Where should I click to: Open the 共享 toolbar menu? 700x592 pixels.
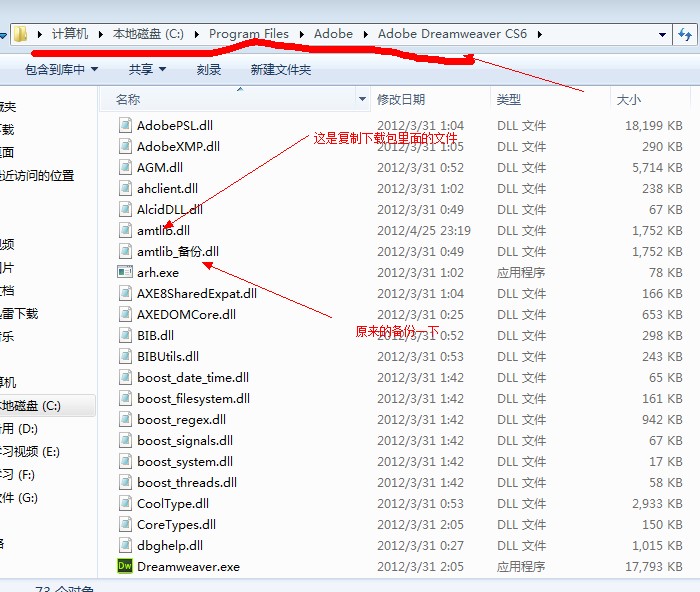point(147,70)
